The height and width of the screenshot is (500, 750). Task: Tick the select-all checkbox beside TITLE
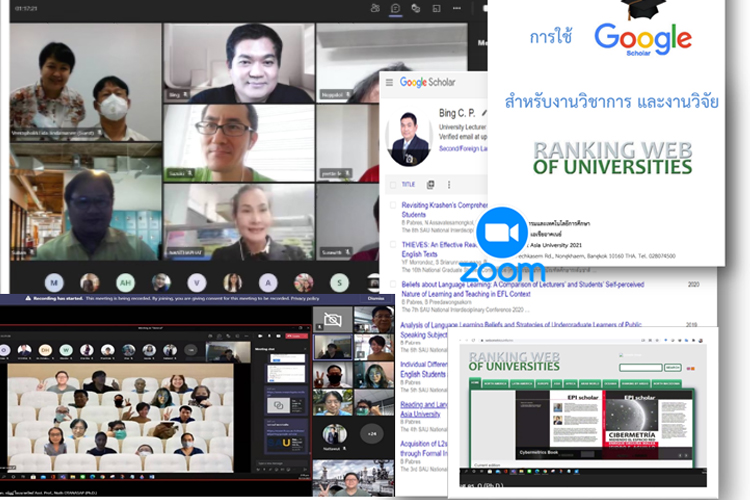393,185
